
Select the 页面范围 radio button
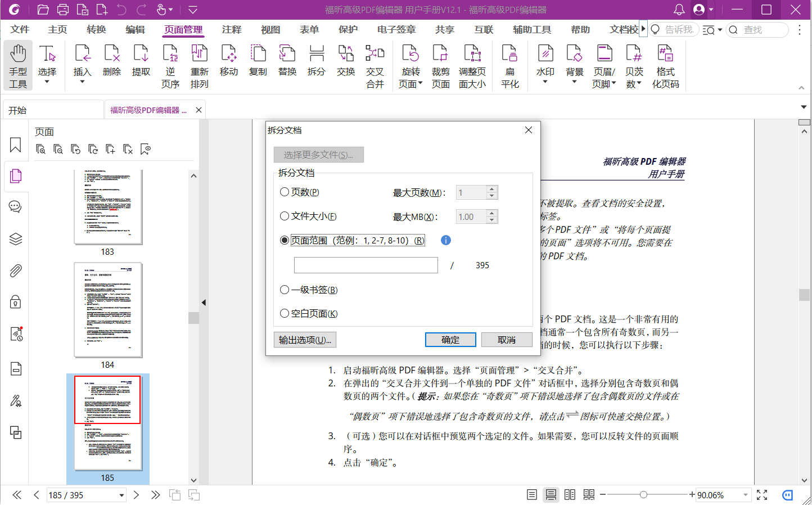(x=285, y=240)
